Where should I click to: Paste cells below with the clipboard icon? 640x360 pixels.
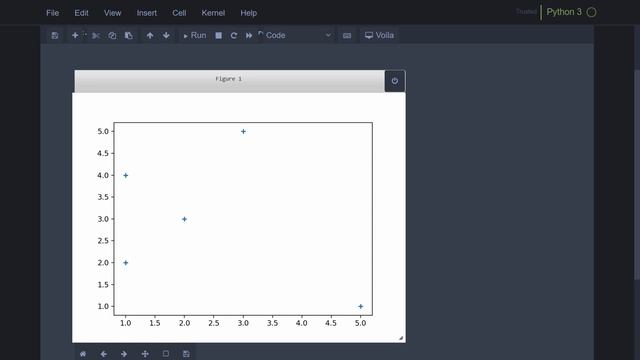click(129, 36)
